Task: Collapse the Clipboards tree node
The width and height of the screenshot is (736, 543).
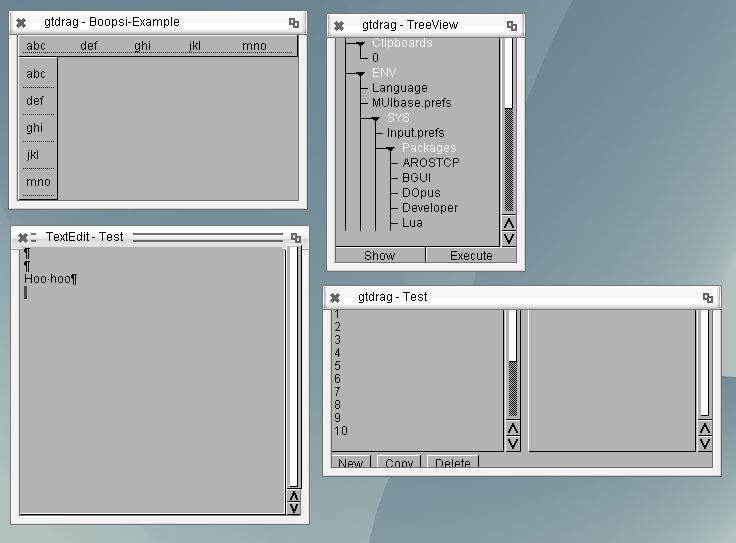Action: click(360, 44)
